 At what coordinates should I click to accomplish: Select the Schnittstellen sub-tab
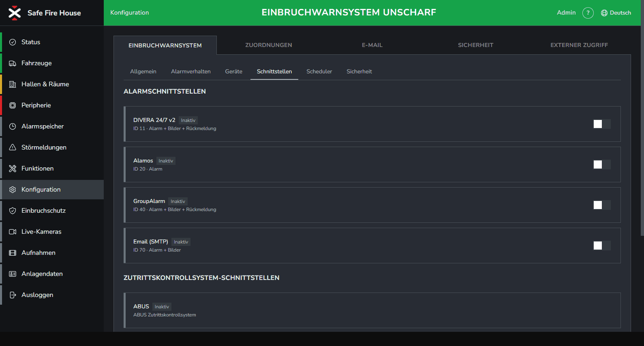click(x=274, y=71)
